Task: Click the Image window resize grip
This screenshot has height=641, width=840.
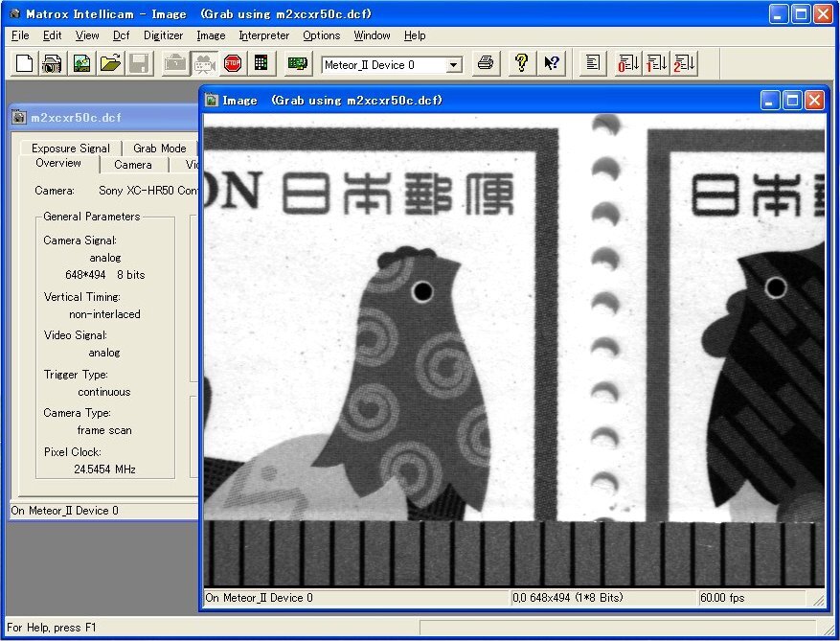Action: coord(819,600)
